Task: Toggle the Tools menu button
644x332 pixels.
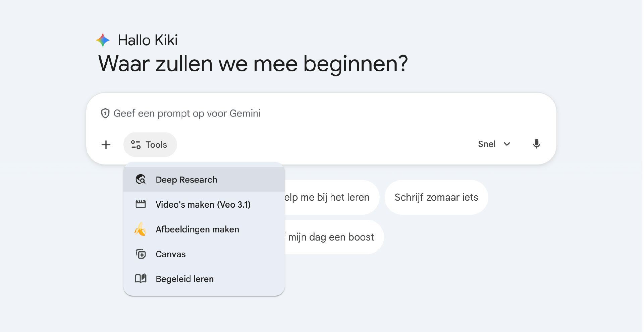Action: [x=150, y=145]
